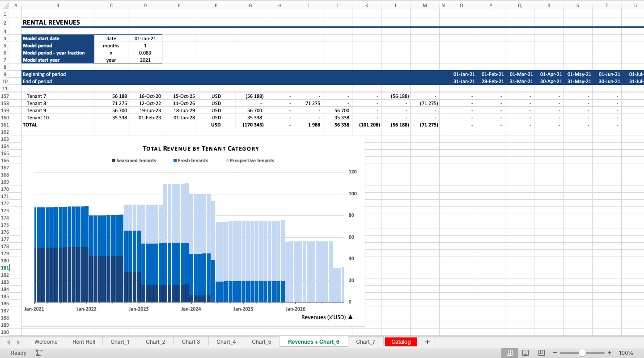This screenshot has width=644, height=358.
Task: Select the 01-Apr-21 beginning of period header
Action: (549, 74)
